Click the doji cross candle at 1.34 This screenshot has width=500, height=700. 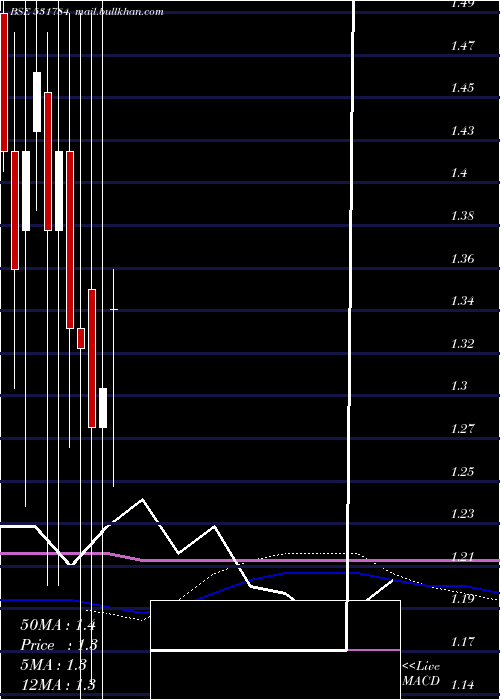[x=114, y=309]
